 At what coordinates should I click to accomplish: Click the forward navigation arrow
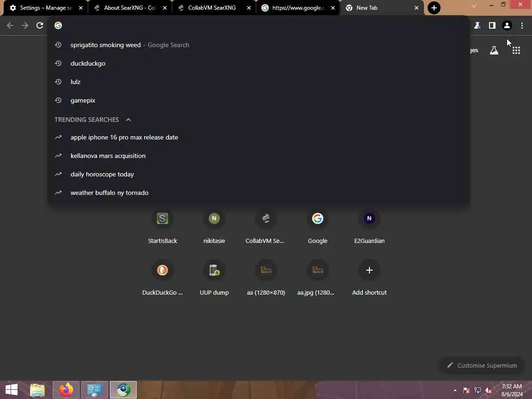point(25,25)
